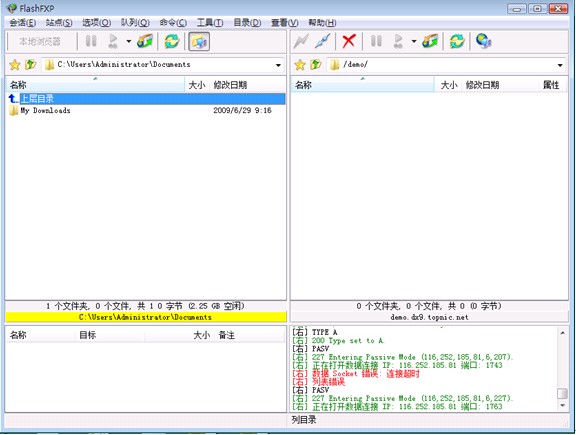Viewport: 576px width, 435px height.
Task: Sort the local list by 大小 column
Action: tap(197, 85)
